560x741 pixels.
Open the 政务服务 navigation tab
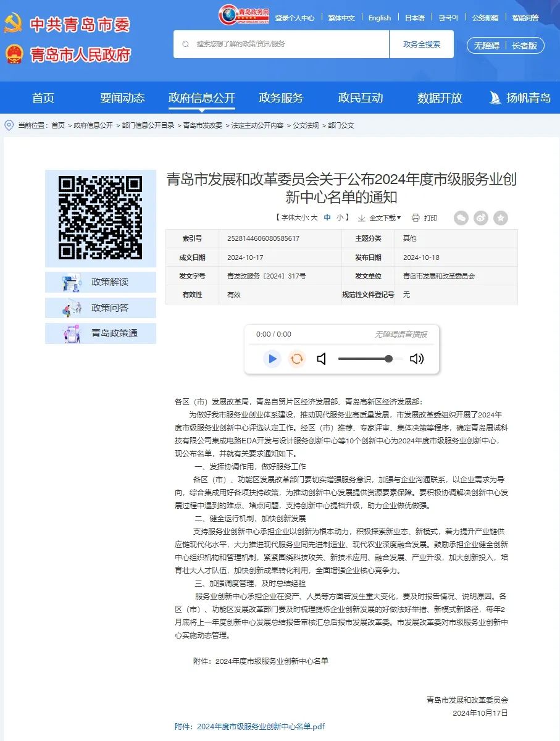(281, 98)
